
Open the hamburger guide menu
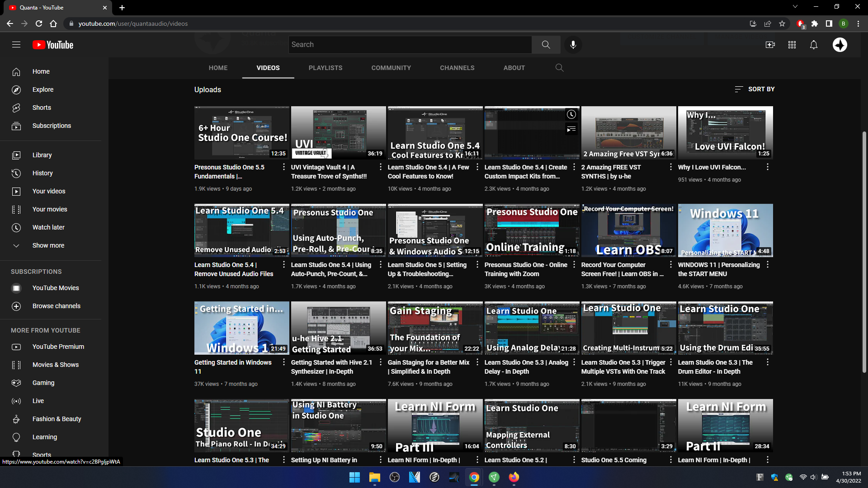point(16,45)
